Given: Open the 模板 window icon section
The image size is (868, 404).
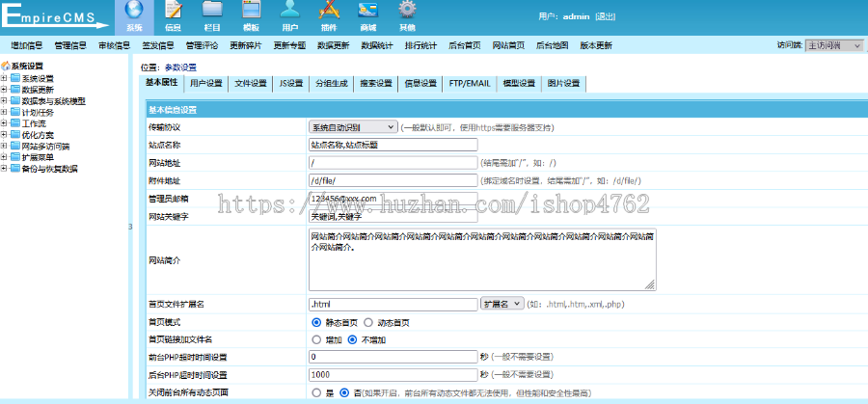Looking at the screenshot, I should [252, 10].
